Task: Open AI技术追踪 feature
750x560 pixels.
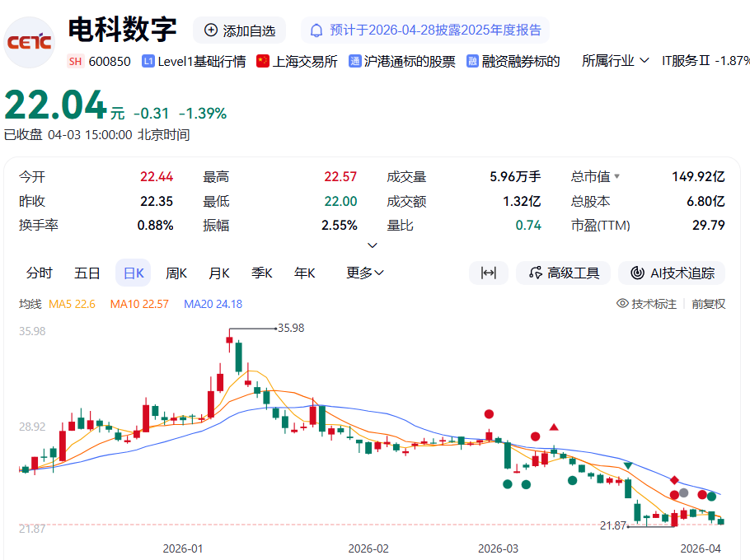Action: point(672,273)
